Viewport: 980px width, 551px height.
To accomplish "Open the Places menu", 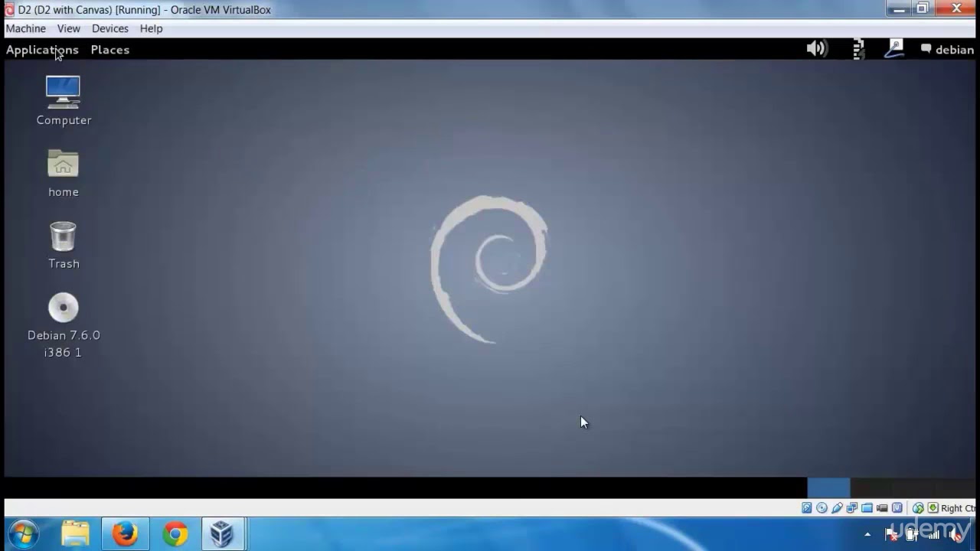I will [110, 50].
